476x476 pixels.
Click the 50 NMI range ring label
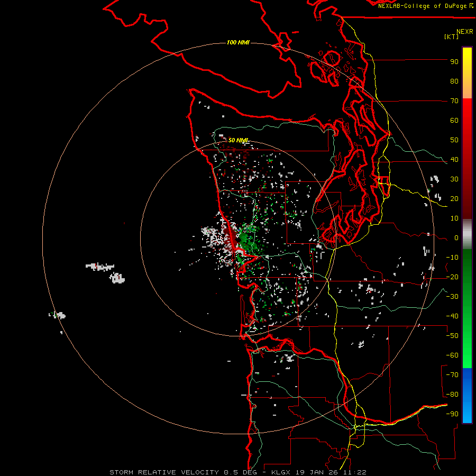pyautogui.click(x=238, y=140)
